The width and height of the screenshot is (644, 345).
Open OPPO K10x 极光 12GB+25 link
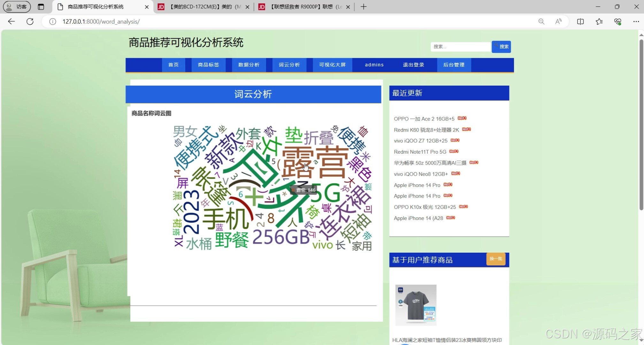[425, 207]
